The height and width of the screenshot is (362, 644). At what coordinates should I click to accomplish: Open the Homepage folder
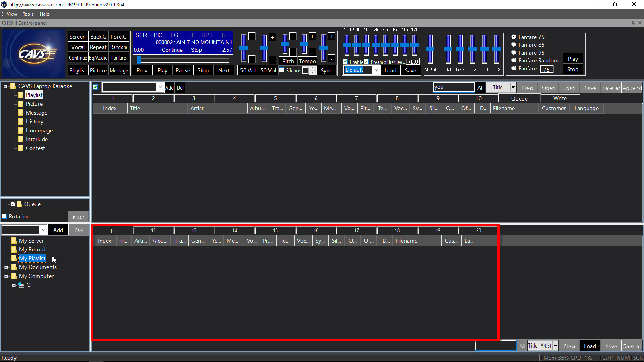click(39, 130)
